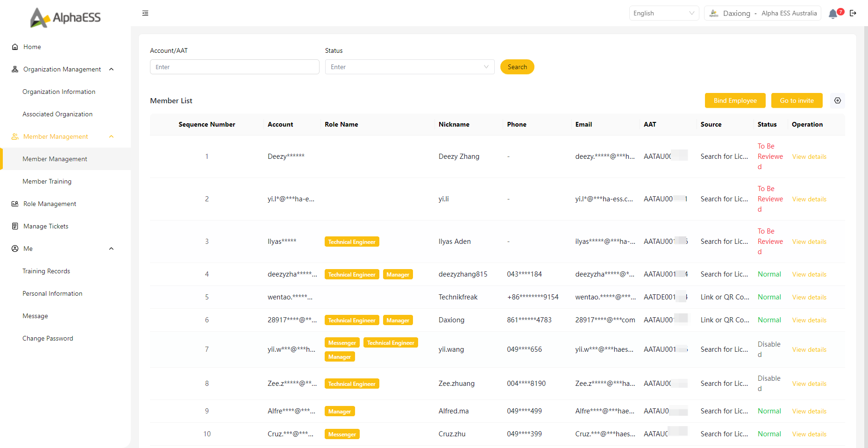Open notifications bell icon
The height and width of the screenshot is (448, 868).
833,14
